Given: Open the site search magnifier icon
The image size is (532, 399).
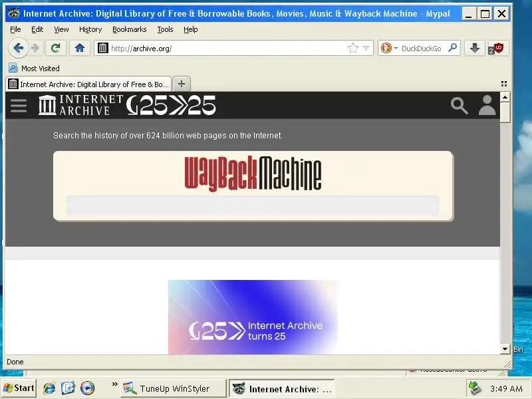Looking at the screenshot, I should [459, 106].
